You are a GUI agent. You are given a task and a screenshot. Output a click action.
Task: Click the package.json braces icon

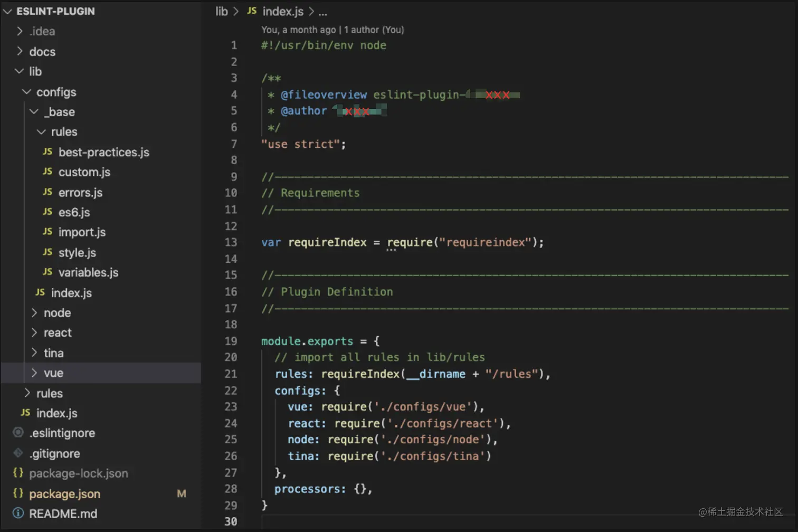click(x=18, y=493)
